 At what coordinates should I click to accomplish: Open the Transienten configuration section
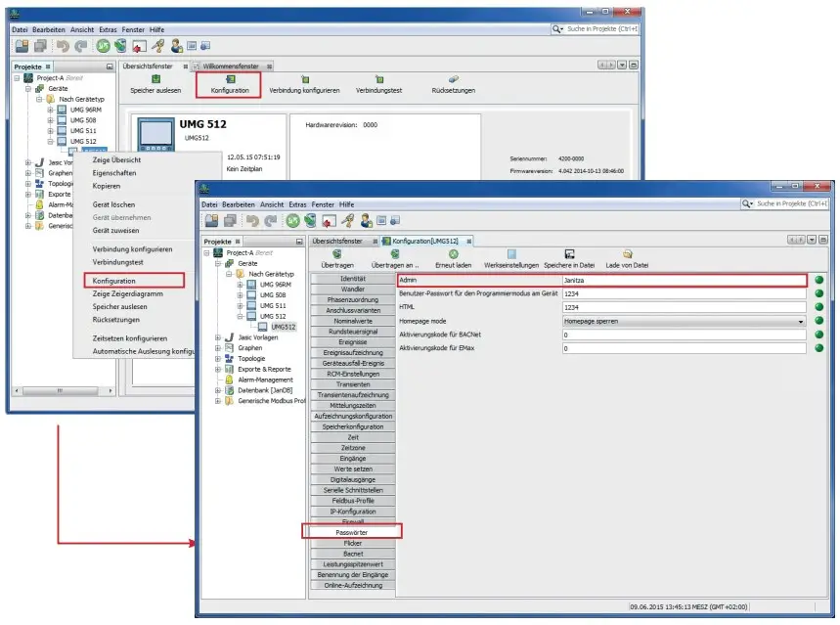point(353,384)
